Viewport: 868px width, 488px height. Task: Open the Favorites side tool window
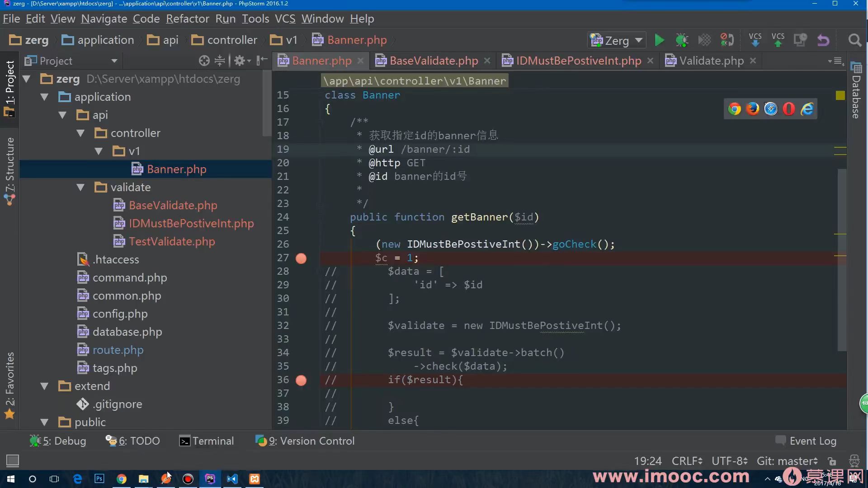[x=9, y=385]
